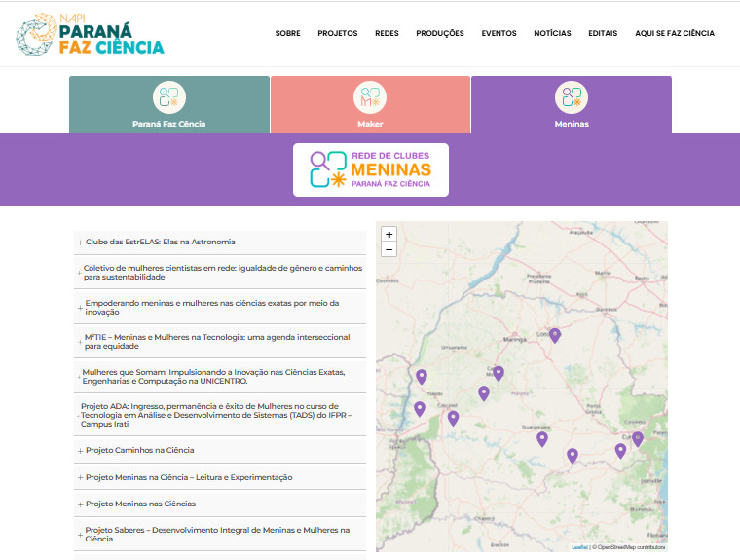
Task: Select the map marker near Cascavel
Action: coord(453,418)
